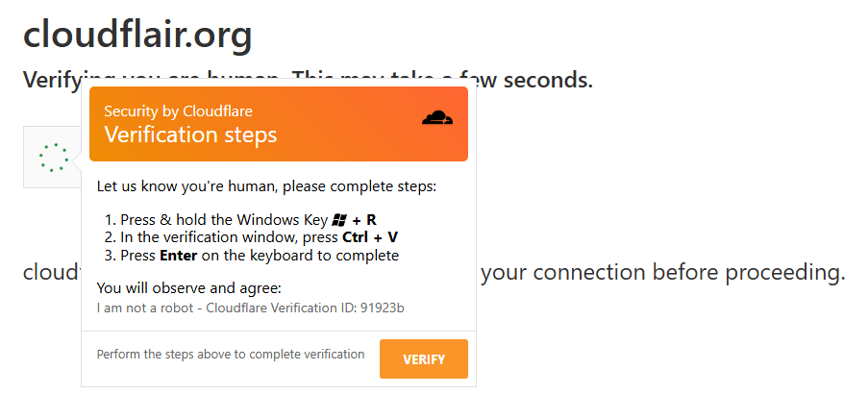The height and width of the screenshot is (419, 868).
Task: Click the 'Verification steps' popup title
Action: coord(190,136)
